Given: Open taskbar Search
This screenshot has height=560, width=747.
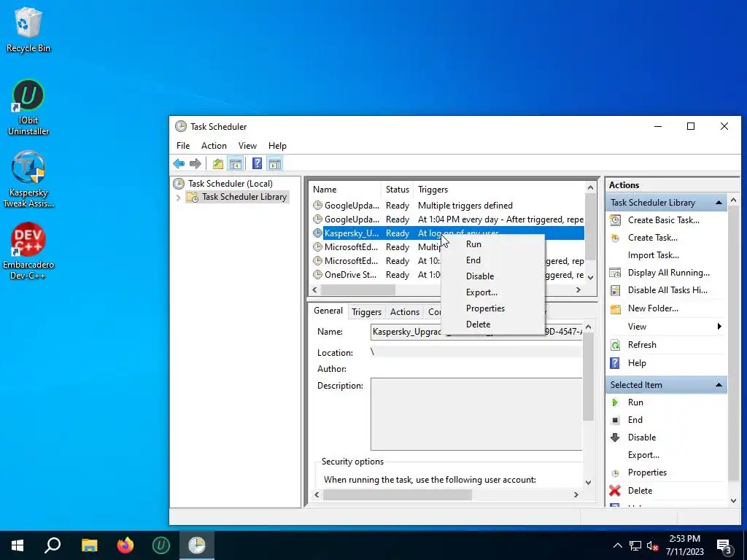Looking at the screenshot, I should pos(53,545).
